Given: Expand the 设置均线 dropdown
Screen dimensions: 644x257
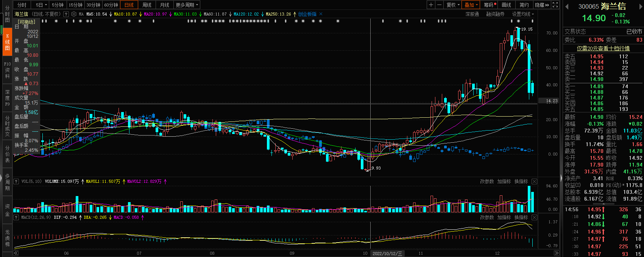Looking at the screenshot, I should [x=523, y=14].
